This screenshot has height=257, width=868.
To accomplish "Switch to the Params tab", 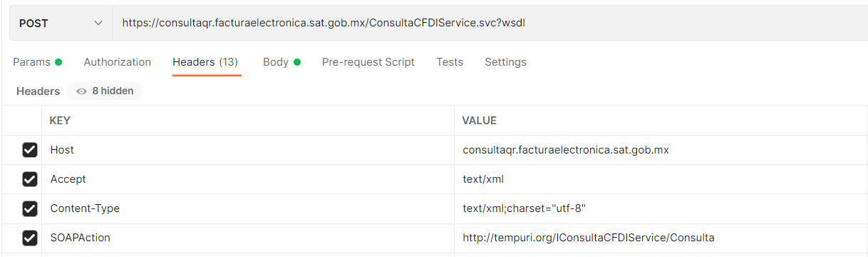I will [37, 62].
